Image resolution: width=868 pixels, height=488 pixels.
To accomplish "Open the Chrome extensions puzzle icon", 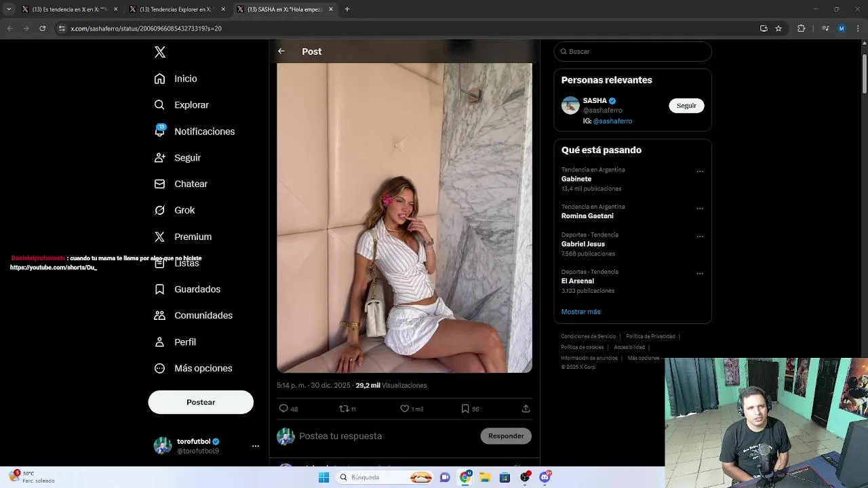I will pos(802,28).
